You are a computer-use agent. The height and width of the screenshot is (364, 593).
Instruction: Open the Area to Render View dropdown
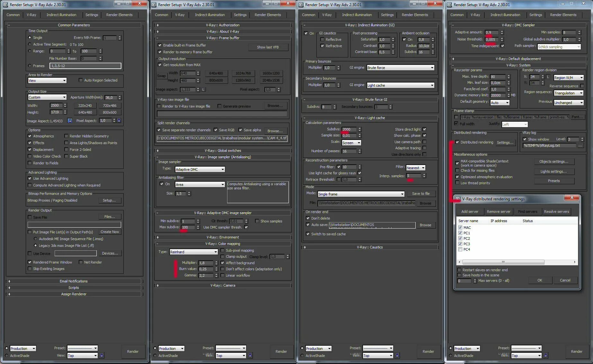[47, 81]
